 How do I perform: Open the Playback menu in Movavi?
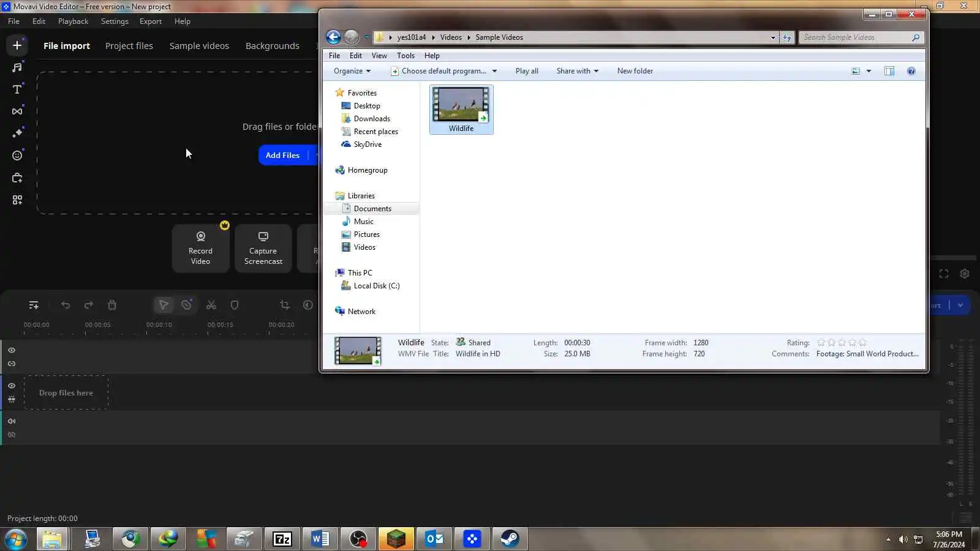(73, 21)
